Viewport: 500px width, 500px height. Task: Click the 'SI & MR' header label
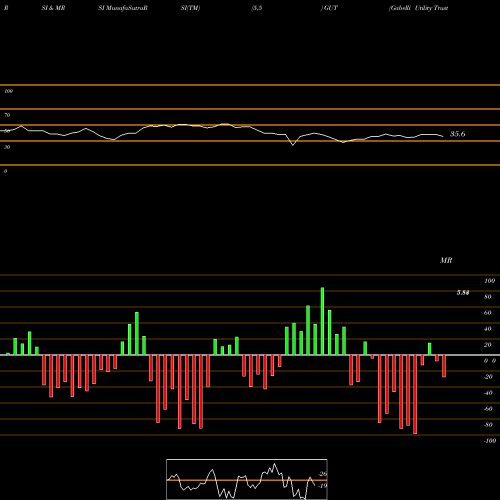[53, 8]
